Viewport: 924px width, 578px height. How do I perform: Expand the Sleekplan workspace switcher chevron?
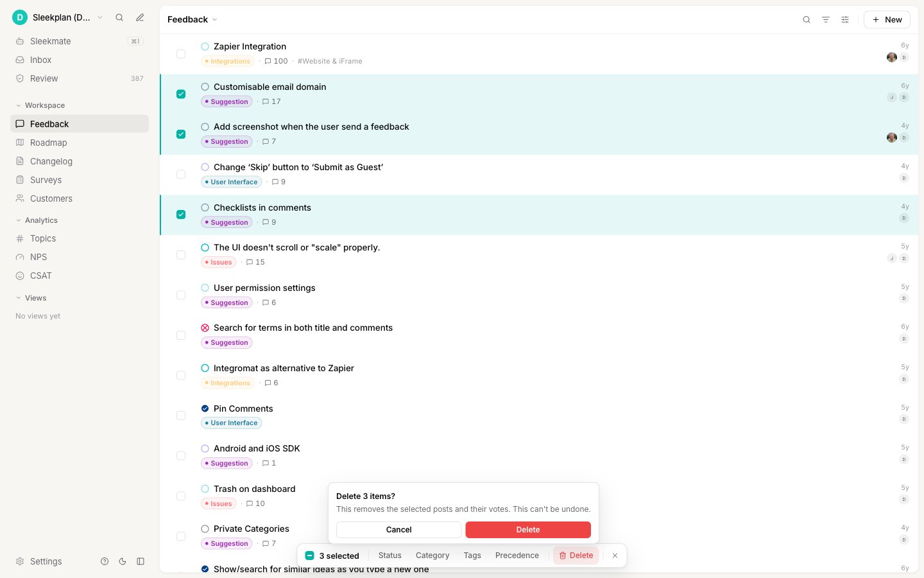click(100, 18)
